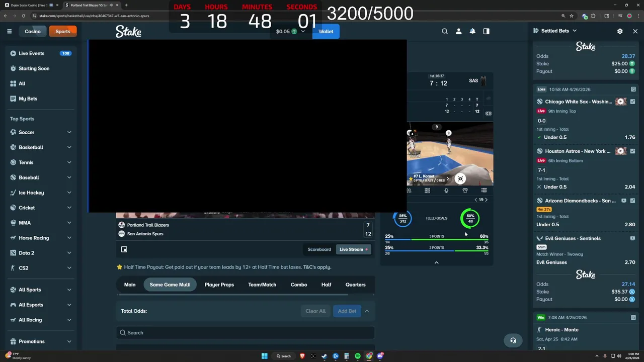Expand the Ice Hockey sidebar menu
The height and width of the screenshot is (362, 644).
click(69, 193)
